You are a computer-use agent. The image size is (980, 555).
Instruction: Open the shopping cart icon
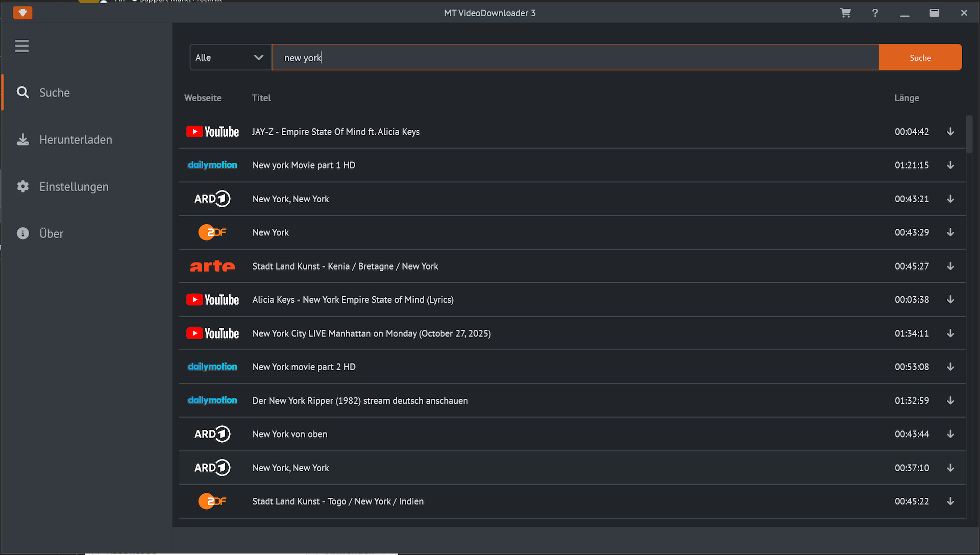click(x=845, y=13)
